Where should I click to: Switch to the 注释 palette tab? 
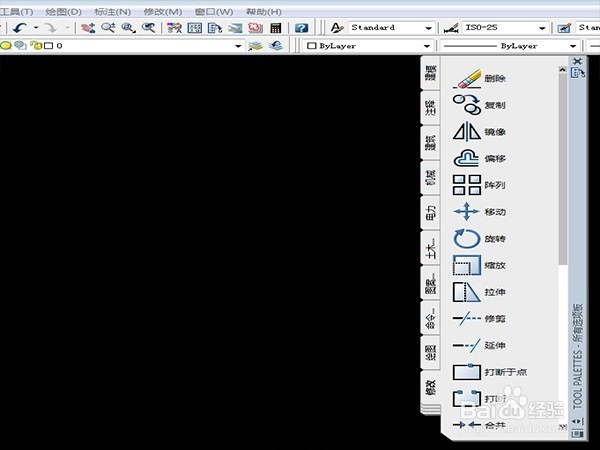431,108
